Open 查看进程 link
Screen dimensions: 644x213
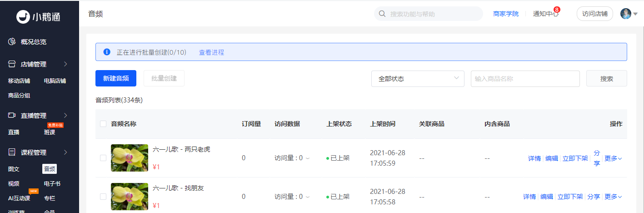pos(211,52)
